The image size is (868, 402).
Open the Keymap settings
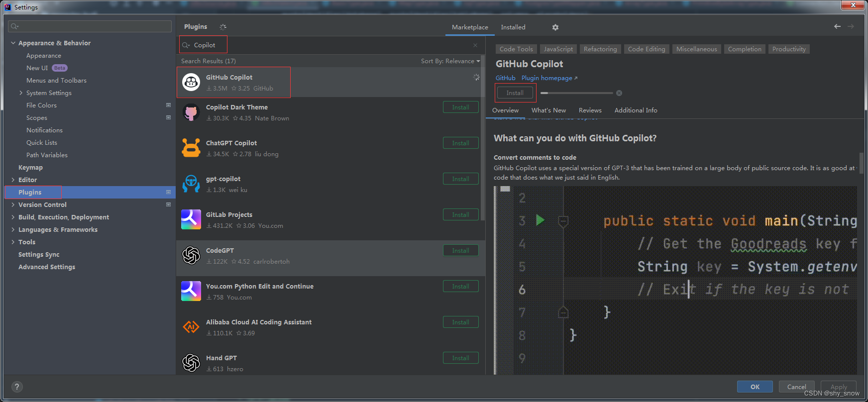[30, 167]
